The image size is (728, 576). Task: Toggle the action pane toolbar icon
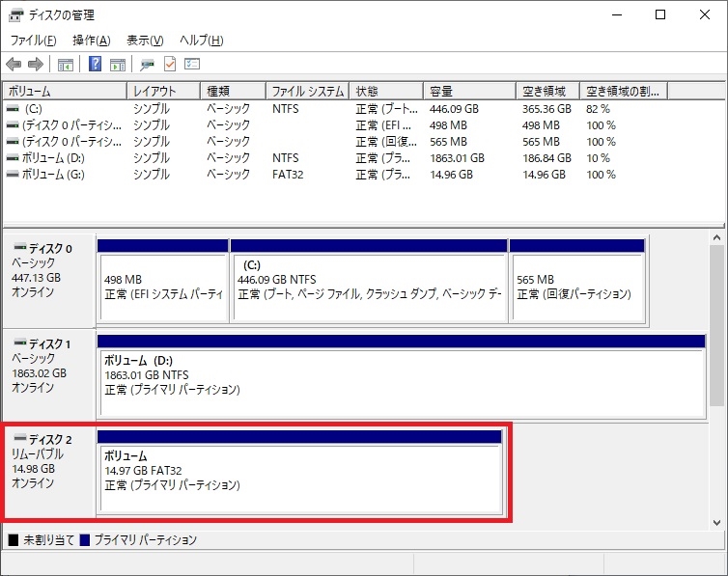coord(118,64)
